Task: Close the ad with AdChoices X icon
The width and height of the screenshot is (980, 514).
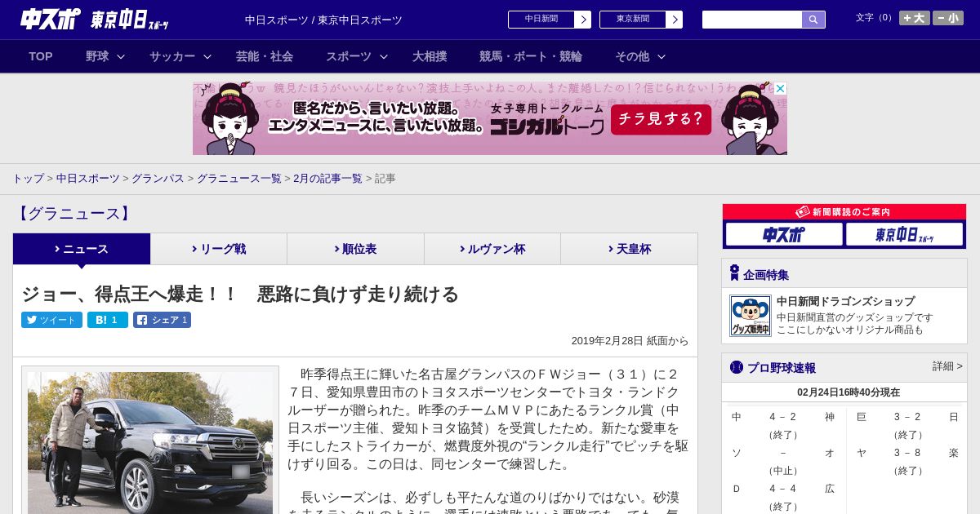Action: click(x=780, y=88)
